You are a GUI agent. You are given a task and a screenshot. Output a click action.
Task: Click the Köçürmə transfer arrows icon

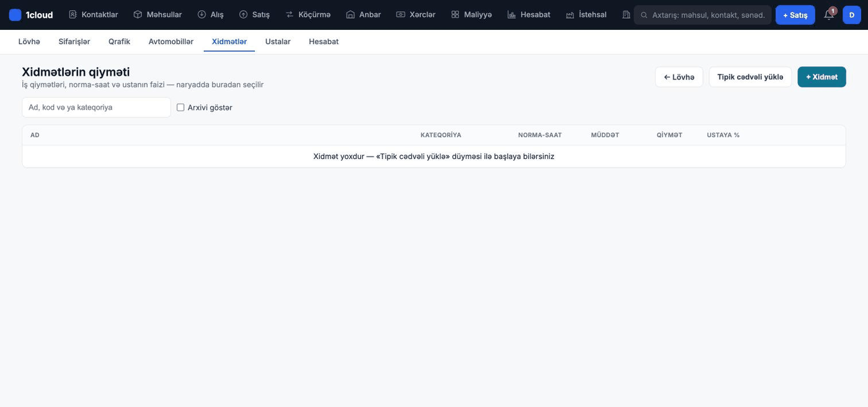[x=290, y=14]
